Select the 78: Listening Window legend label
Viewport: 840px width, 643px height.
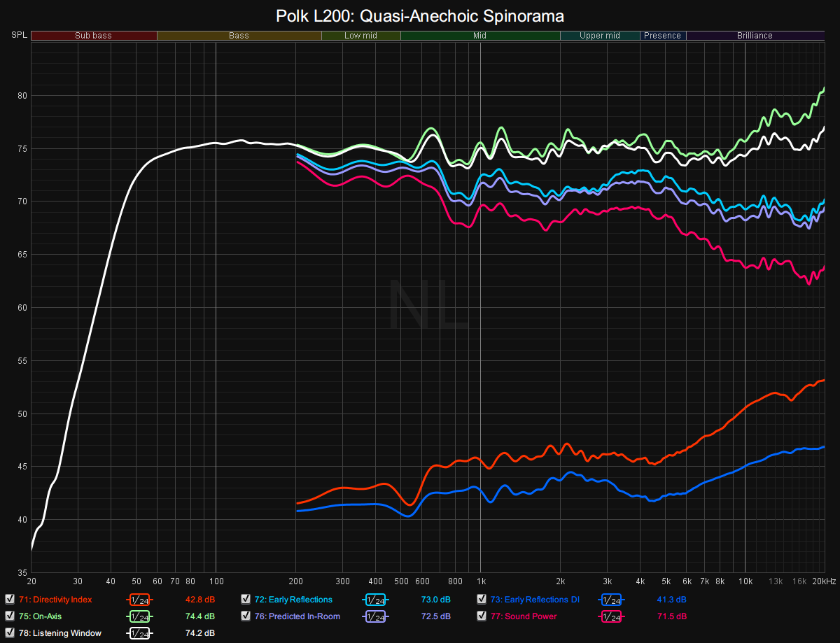pyautogui.click(x=60, y=633)
